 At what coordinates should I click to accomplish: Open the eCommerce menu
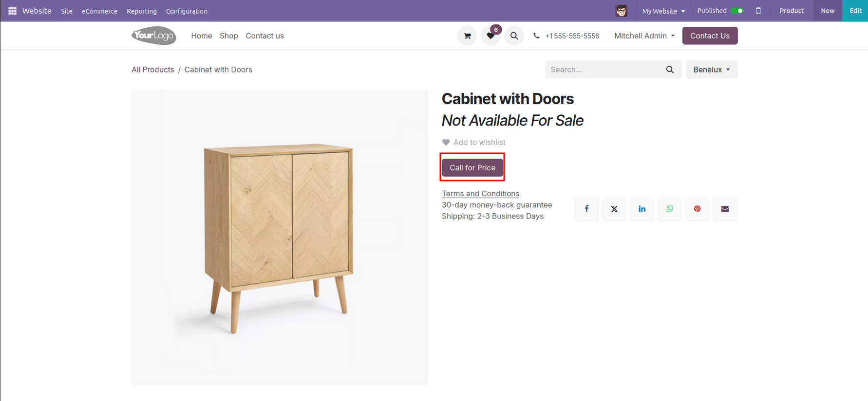[99, 11]
